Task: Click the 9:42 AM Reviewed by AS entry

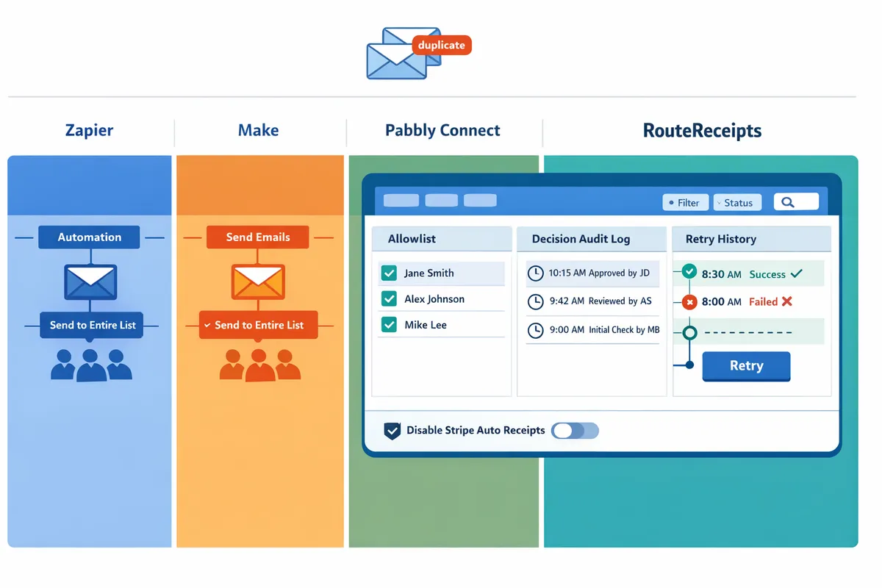Action: [593, 301]
